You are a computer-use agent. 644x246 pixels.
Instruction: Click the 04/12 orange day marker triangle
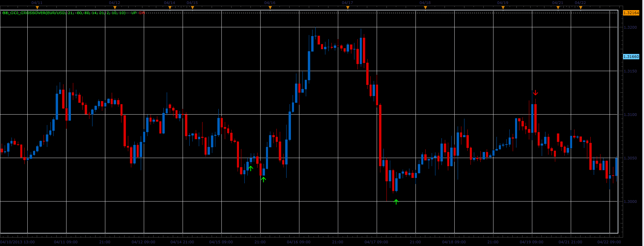click(115, 8)
